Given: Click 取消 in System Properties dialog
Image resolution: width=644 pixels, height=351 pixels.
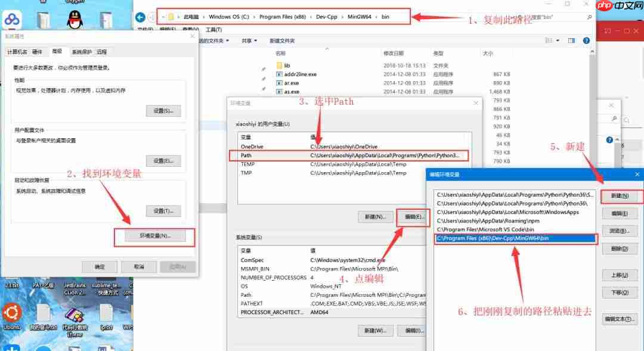Looking at the screenshot, I should [139, 267].
